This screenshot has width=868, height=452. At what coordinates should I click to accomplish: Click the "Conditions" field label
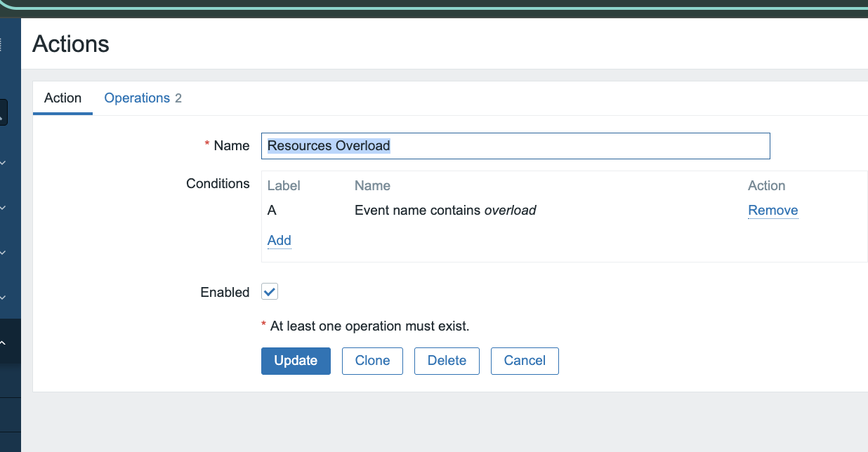(x=218, y=184)
